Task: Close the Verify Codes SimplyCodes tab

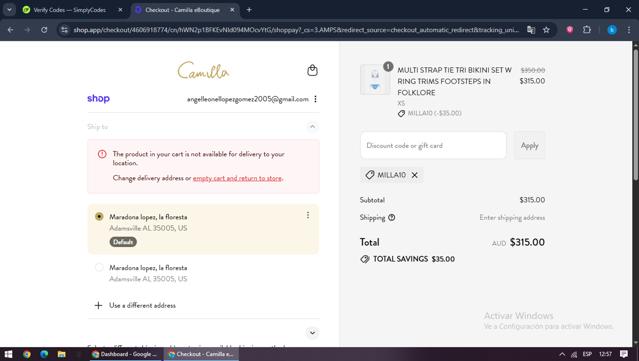Action: tap(120, 10)
